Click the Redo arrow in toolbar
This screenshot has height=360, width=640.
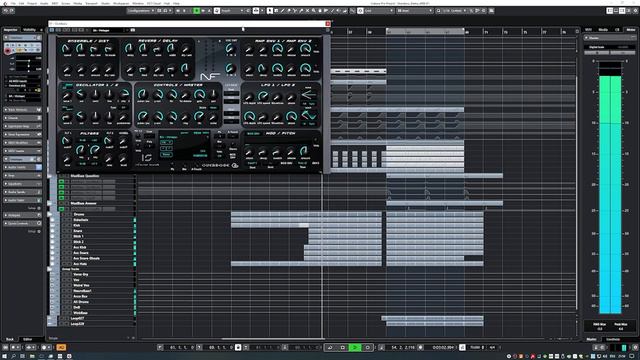coord(12,11)
